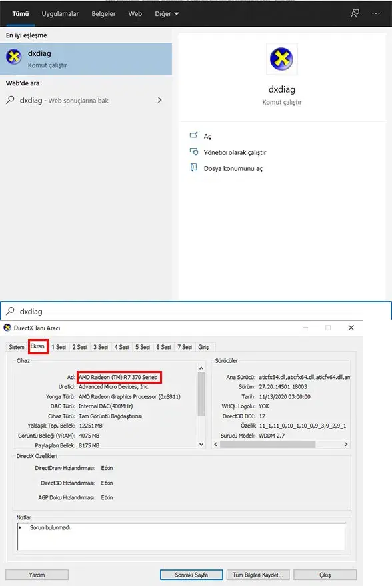This screenshot has height=586, width=392.
Task: Open the 7 Sesi tab
Action: click(185, 347)
